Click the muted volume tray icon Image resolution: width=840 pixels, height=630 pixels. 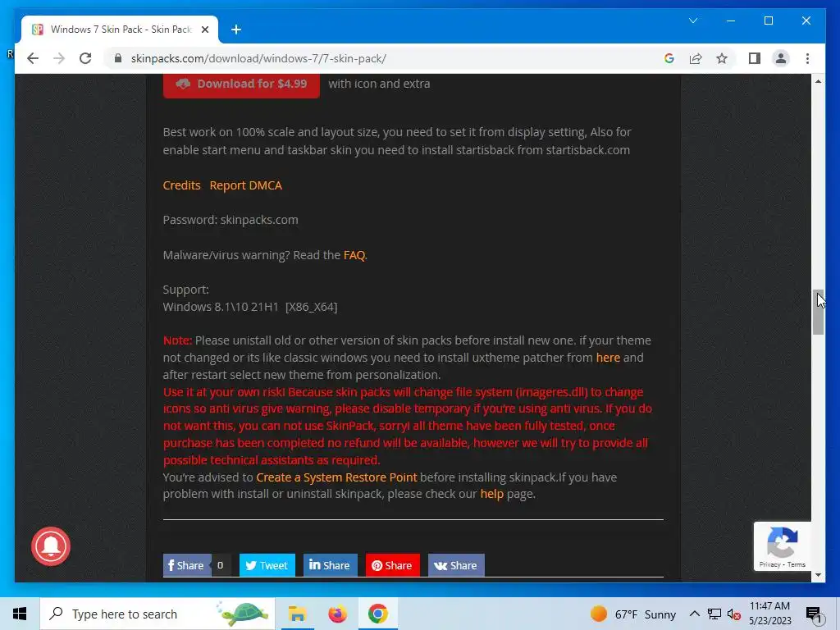[x=734, y=614]
